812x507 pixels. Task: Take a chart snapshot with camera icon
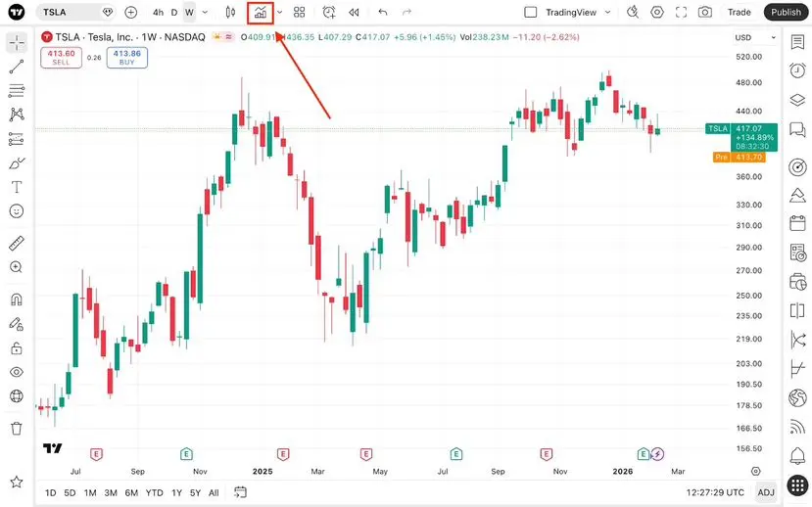pos(705,12)
